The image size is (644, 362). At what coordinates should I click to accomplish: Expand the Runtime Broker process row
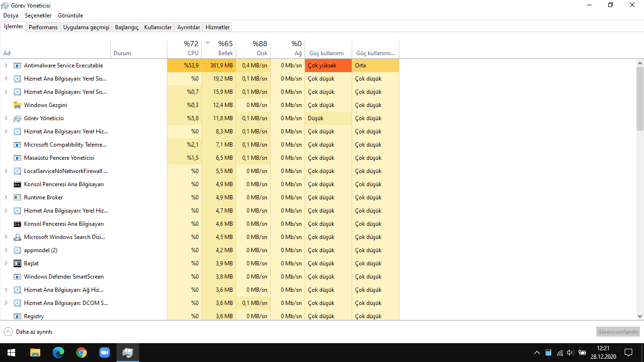(x=6, y=197)
